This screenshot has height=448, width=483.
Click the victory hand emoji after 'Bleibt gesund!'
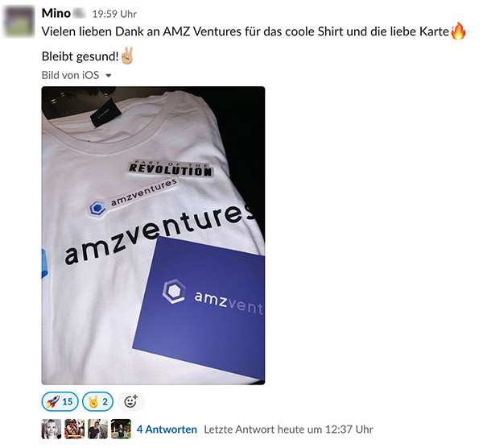tap(127, 56)
